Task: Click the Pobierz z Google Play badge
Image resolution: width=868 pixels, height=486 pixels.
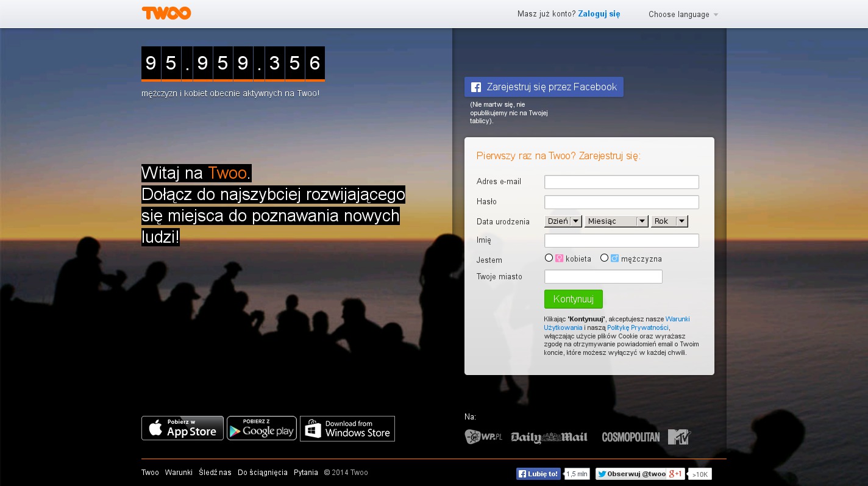Action: tap(261, 428)
